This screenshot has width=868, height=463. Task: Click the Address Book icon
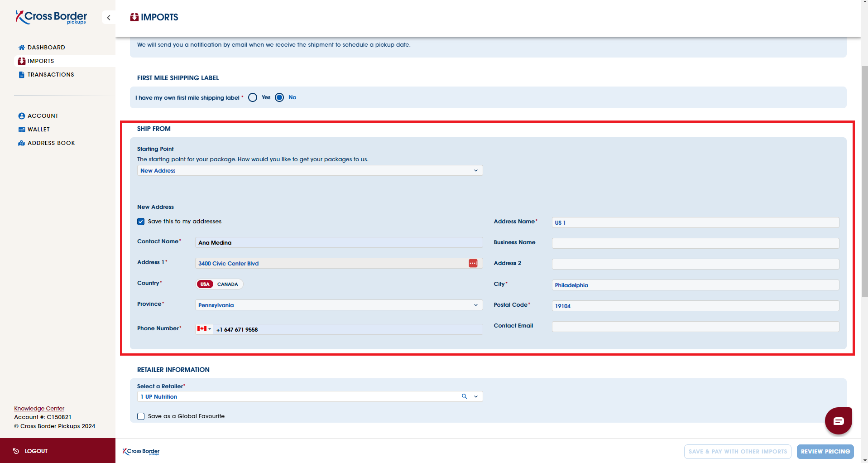pos(21,143)
